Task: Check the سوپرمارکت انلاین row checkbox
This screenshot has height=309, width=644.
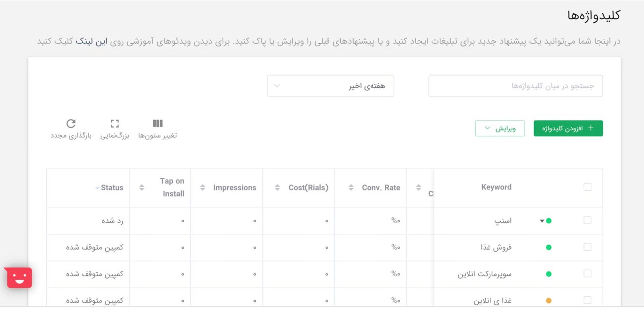Action: [x=587, y=274]
